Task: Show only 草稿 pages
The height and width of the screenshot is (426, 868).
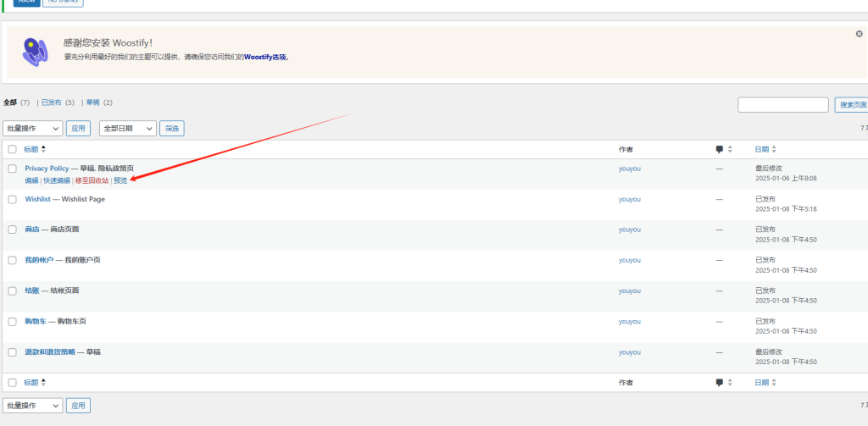Action: tap(92, 102)
